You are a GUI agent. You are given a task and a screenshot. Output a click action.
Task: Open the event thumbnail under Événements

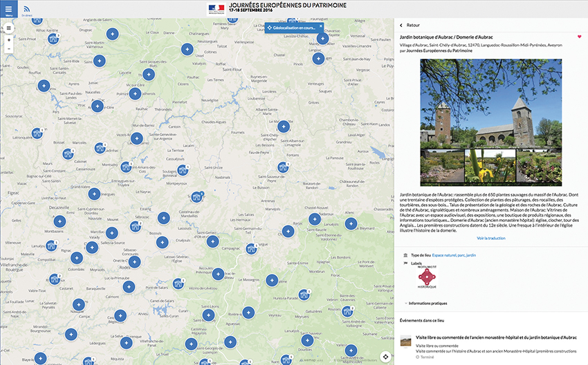click(x=405, y=341)
